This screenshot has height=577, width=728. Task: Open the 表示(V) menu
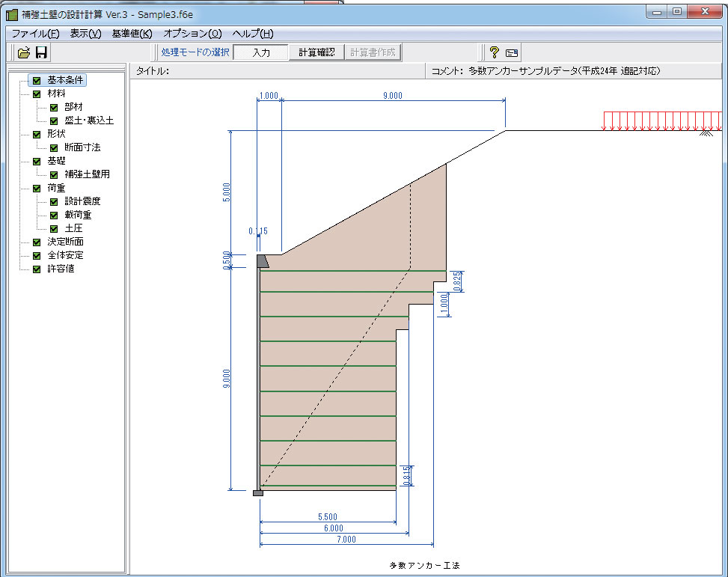coord(85,34)
